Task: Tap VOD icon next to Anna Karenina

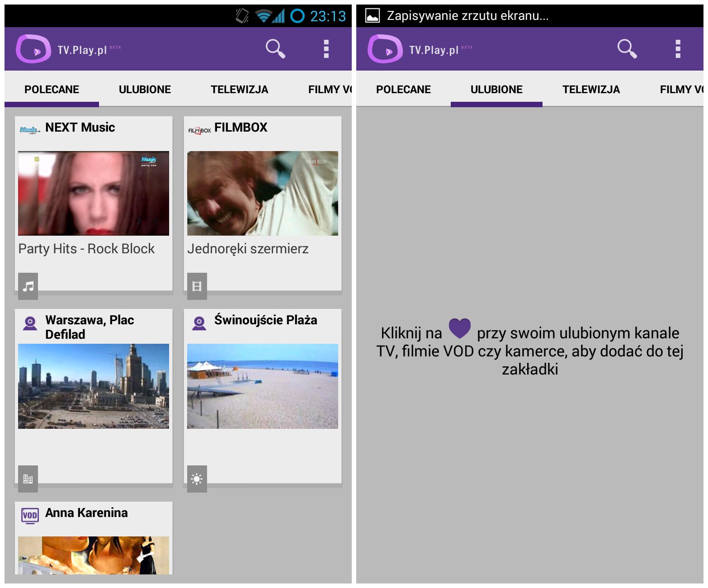Action: click(30, 515)
